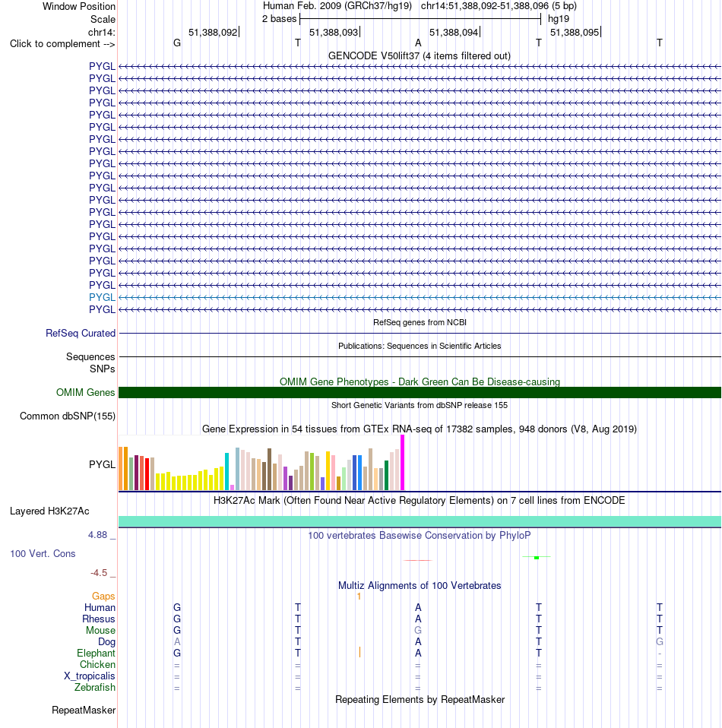
Task: Click the 4.88 upper conservation scale value
Action: (98, 535)
